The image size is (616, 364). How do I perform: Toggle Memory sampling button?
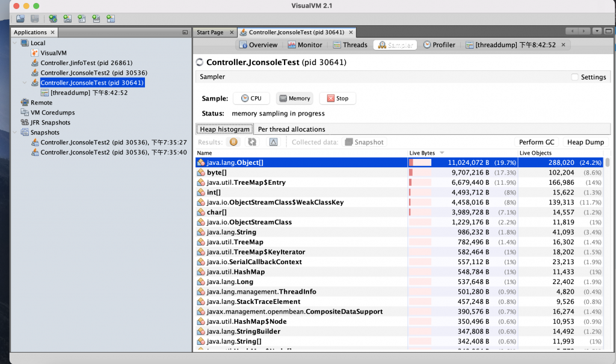[x=295, y=98]
